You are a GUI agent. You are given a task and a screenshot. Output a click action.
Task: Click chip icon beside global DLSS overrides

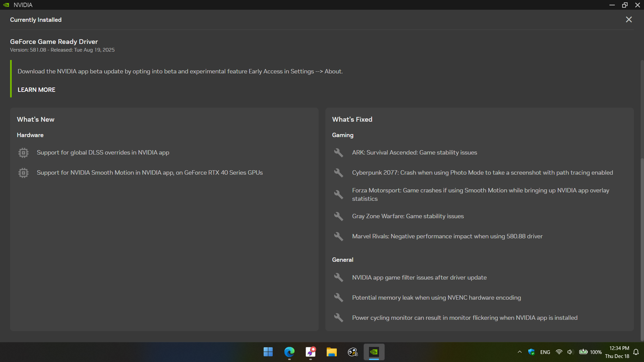click(x=23, y=153)
